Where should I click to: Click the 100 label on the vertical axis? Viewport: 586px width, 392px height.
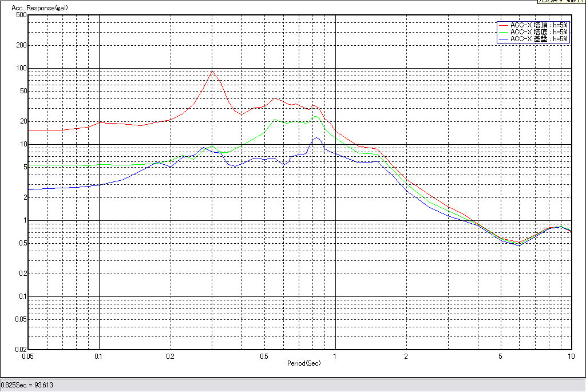22,68
